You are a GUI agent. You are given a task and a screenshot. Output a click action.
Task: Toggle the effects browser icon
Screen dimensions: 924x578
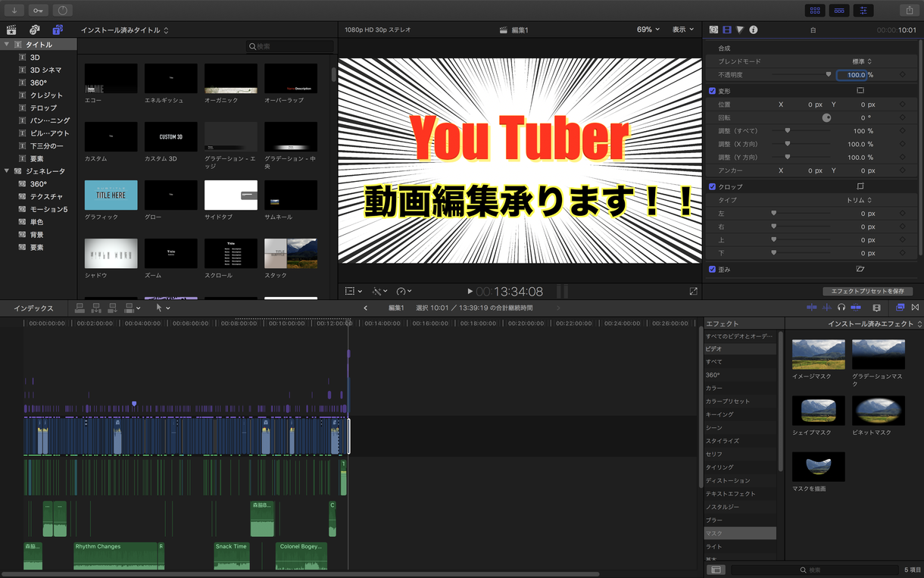click(901, 308)
